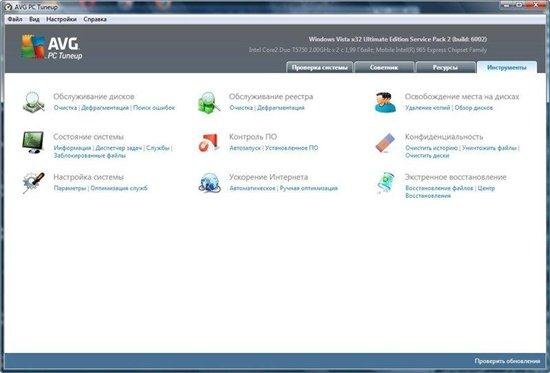Click the Ускорение Интернета heading
The width and height of the screenshot is (550, 373).
point(269,177)
